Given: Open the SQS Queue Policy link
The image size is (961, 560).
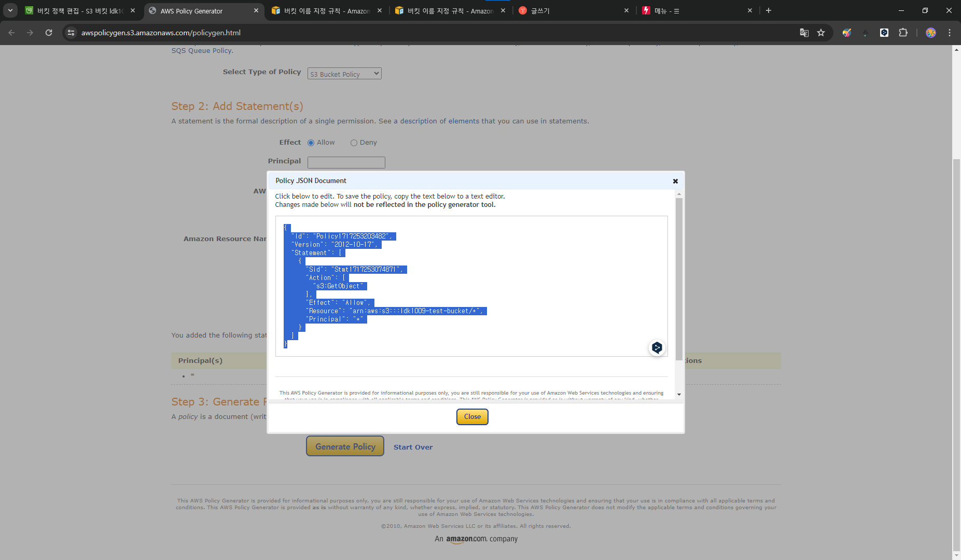Looking at the screenshot, I should [x=202, y=50].
